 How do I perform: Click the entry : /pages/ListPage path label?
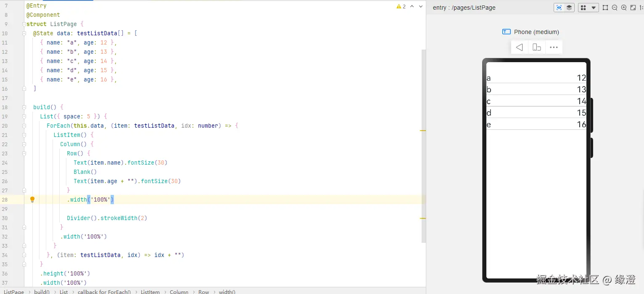464,8
